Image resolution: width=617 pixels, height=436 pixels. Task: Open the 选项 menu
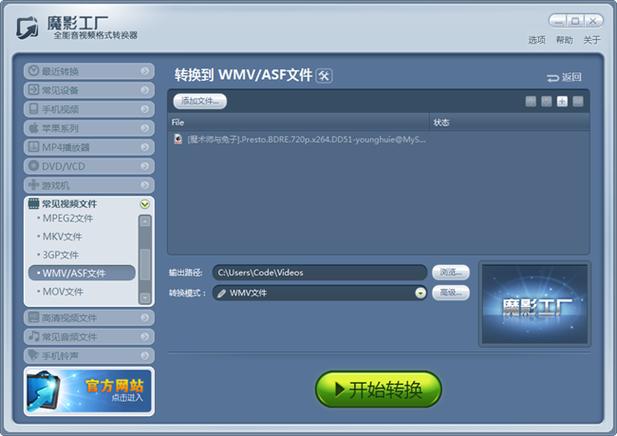(x=537, y=40)
